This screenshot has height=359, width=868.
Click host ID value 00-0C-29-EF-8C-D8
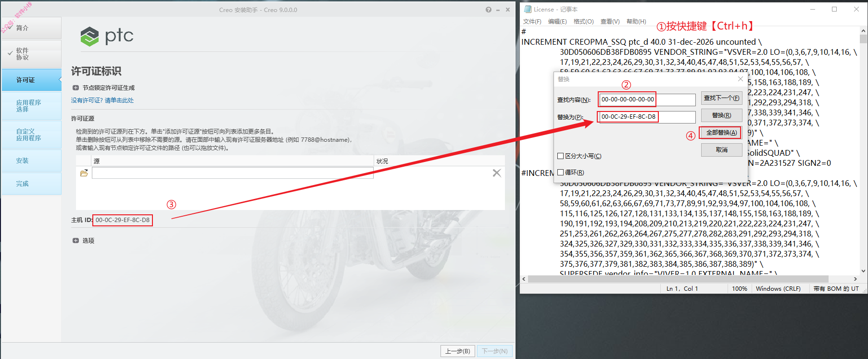coord(123,220)
